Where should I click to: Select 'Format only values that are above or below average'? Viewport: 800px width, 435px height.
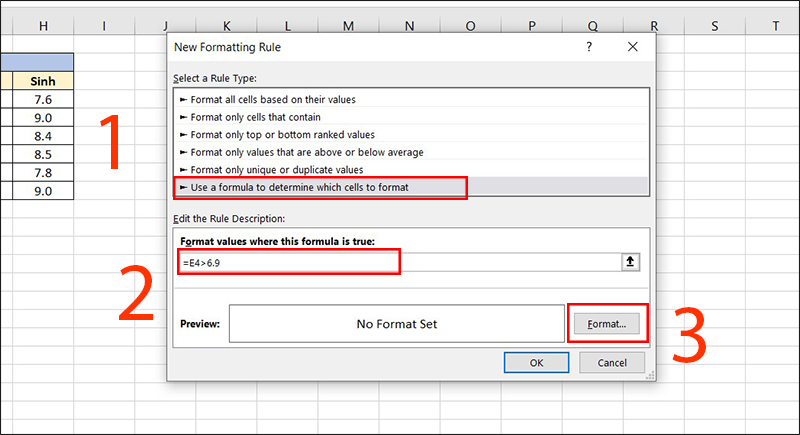(x=411, y=152)
